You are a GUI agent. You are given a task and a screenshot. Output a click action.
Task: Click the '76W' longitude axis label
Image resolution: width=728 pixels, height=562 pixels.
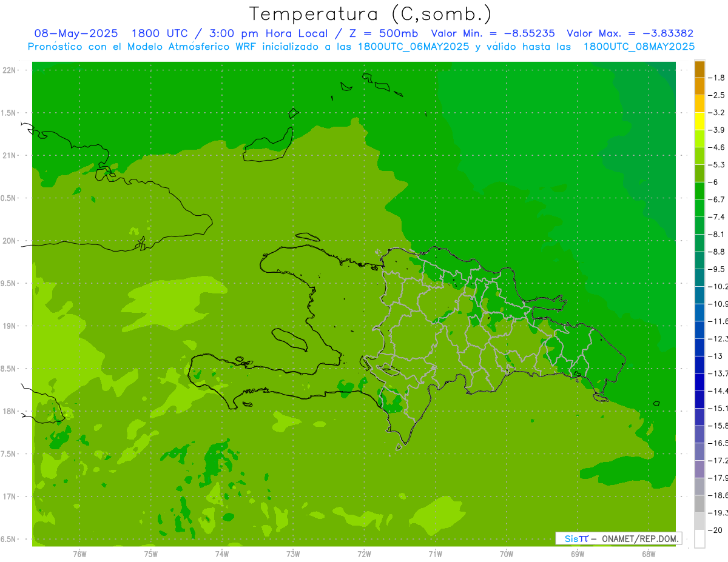pos(79,554)
